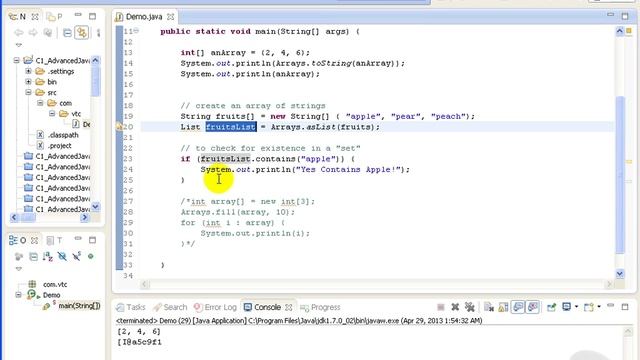Toggle show console on standard output change
Image resolution: width=640 pixels, height=360 pixels.
(518, 307)
